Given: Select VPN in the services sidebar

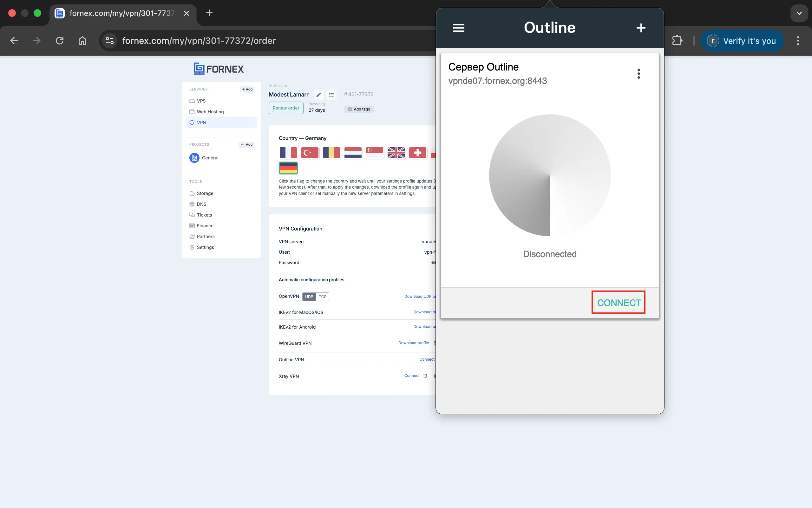Looking at the screenshot, I should (221, 122).
